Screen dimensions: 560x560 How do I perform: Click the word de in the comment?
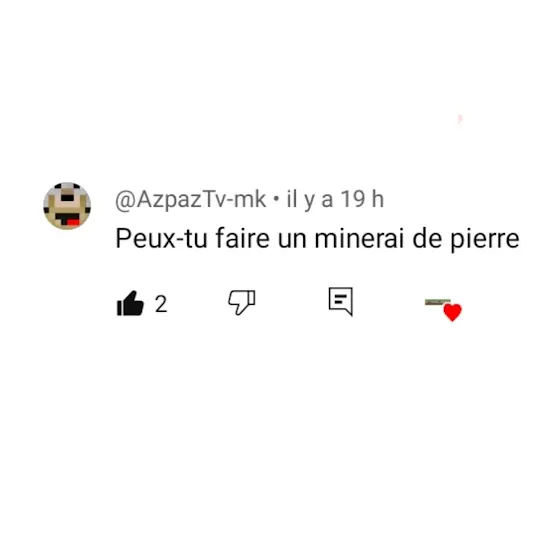(427, 238)
